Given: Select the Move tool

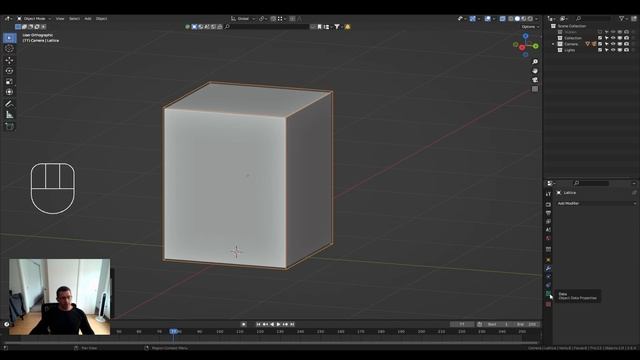Looking at the screenshot, I should [9, 60].
